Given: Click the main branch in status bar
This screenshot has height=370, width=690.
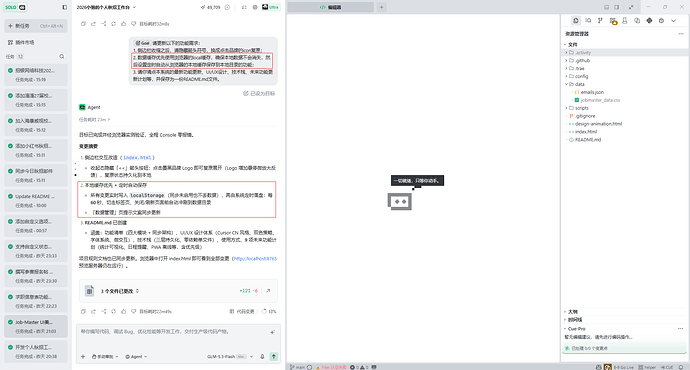Looking at the screenshot, I should pyautogui.click(x=298, y=367).
